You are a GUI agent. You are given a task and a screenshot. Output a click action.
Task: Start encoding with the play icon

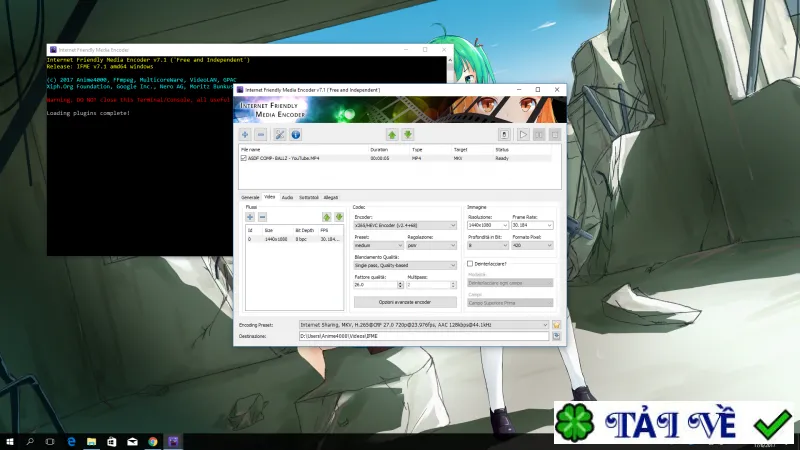click(x=523, y=135)
